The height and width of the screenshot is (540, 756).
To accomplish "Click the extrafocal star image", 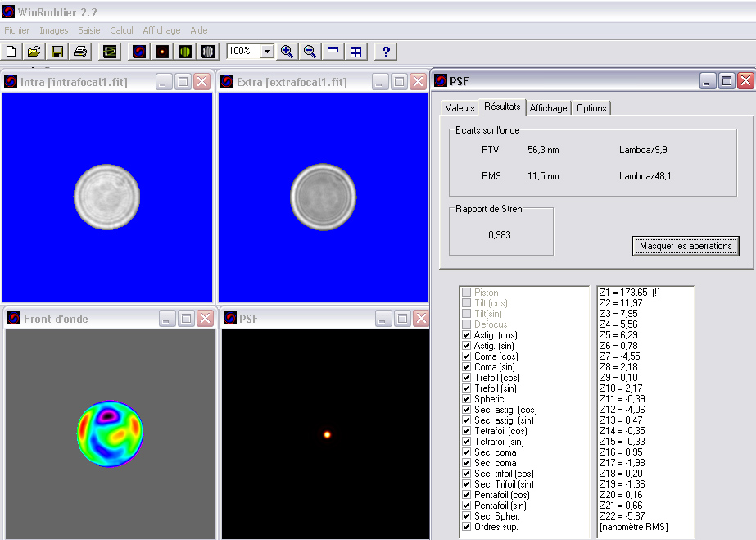I will click(x=323, y=197).
